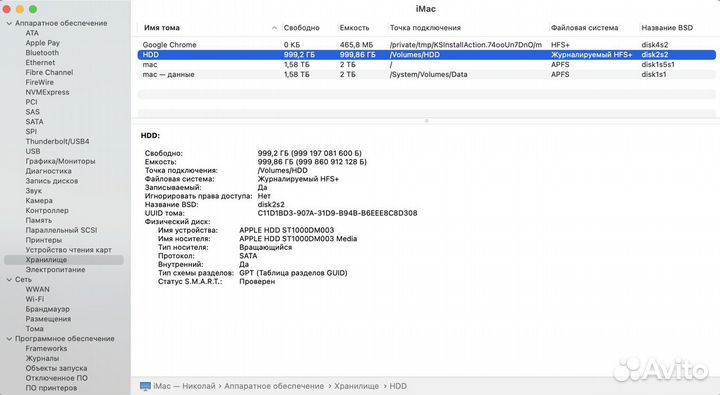Open Объекты запуска sidebar item
720x395 pixels.
pos(56,368)
